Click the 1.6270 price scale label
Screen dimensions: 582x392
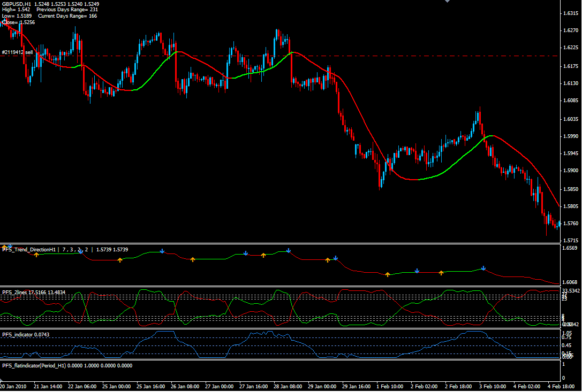pyautogui.click(x=571, y=31)
